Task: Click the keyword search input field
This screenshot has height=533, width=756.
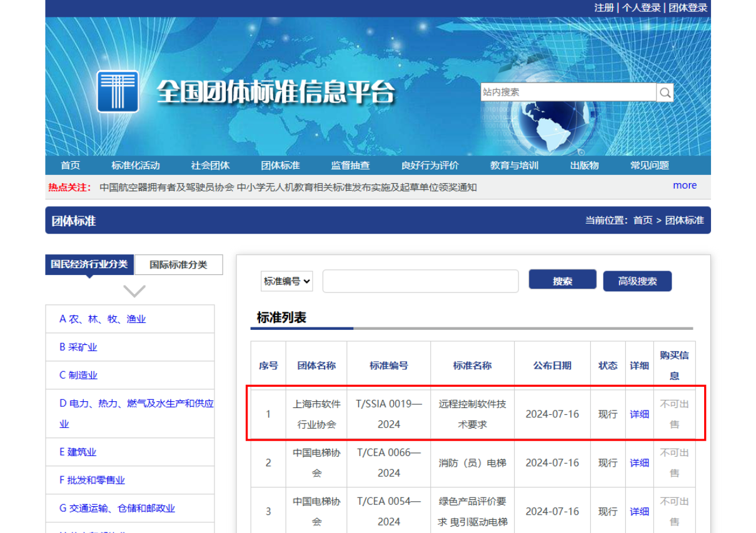Action: 420,281
